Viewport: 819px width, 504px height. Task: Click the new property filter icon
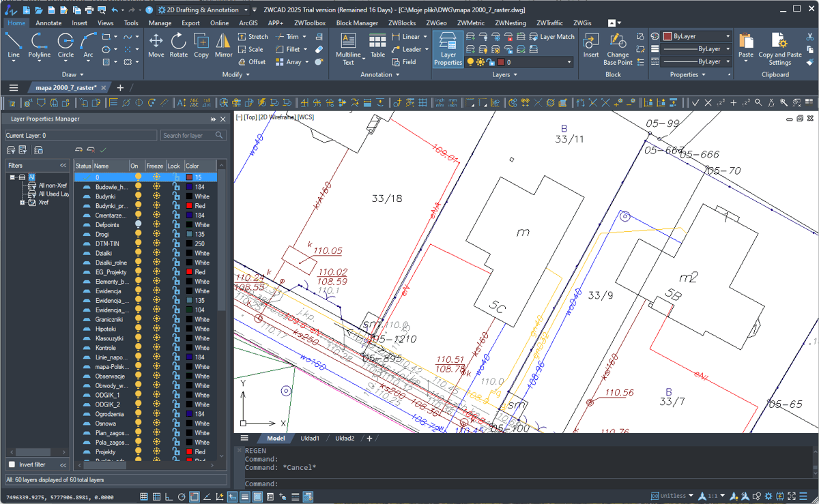point(11,149)
